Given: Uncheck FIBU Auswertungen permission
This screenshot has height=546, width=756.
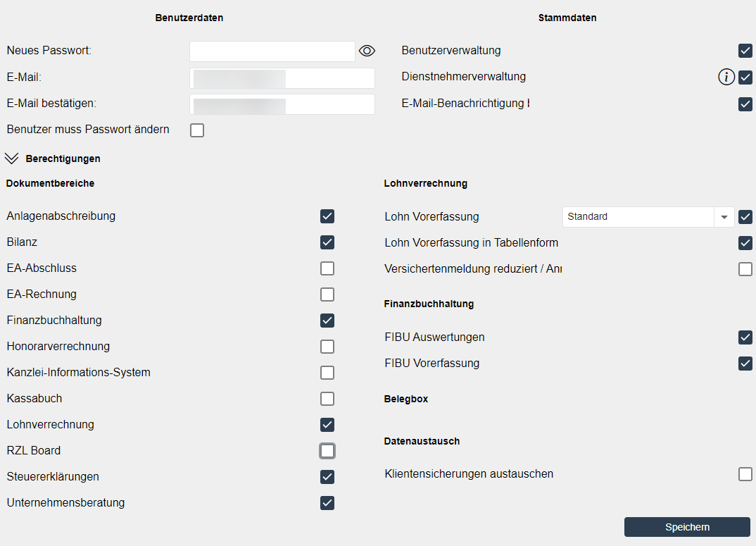Looking at the screenshot, I should (745, 337).
